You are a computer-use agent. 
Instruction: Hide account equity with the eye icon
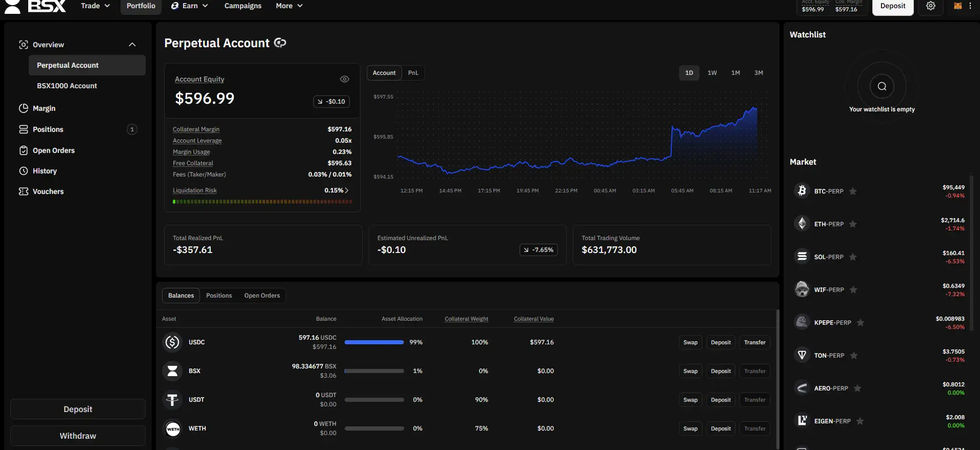click(x=345, y=79)
